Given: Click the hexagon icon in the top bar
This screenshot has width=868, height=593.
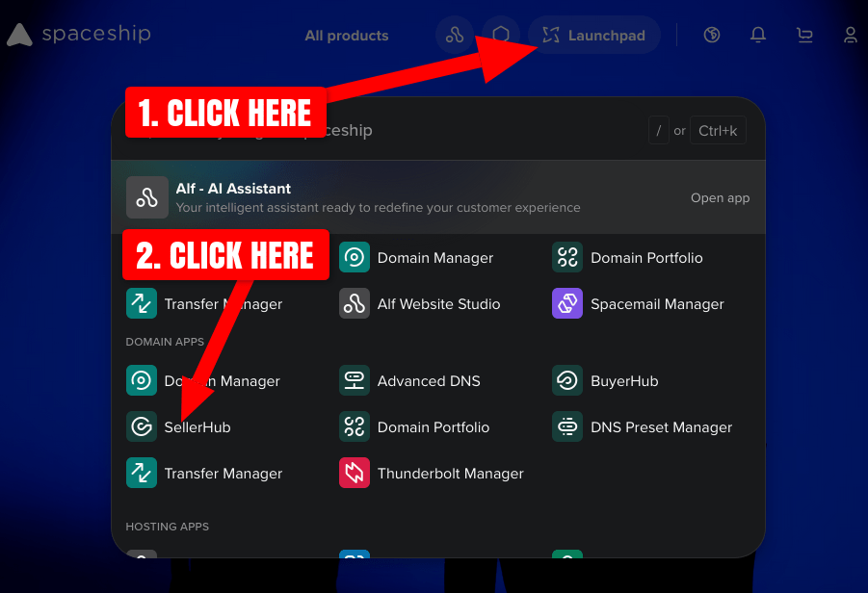Looking at the screenshot, I should click(501, 35).
